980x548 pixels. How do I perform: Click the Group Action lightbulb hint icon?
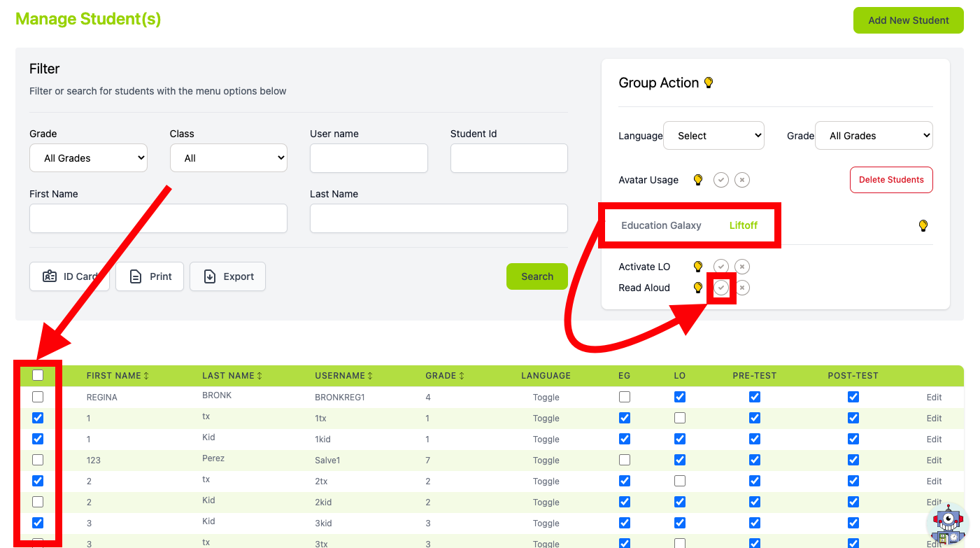(709, 83)
